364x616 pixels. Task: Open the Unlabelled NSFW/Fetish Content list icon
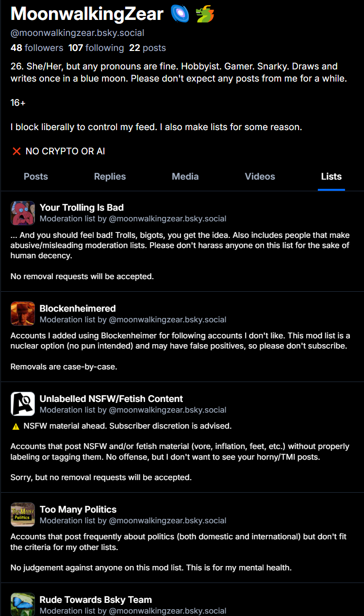point(23,404)
